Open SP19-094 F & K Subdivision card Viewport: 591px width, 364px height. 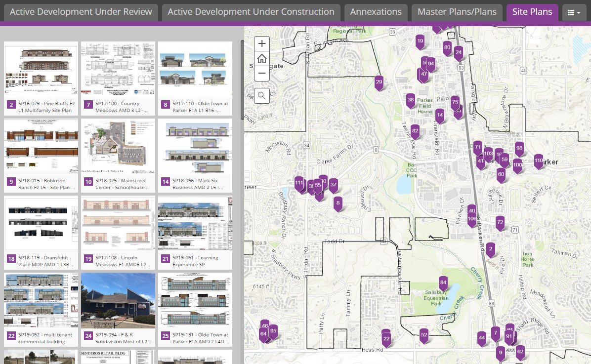[x=118, y=310]
